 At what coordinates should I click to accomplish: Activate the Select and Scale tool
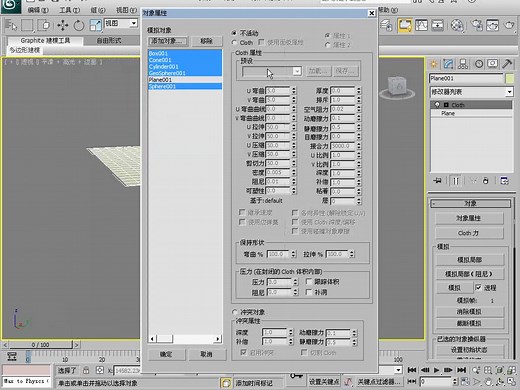[x=95, y=25]
